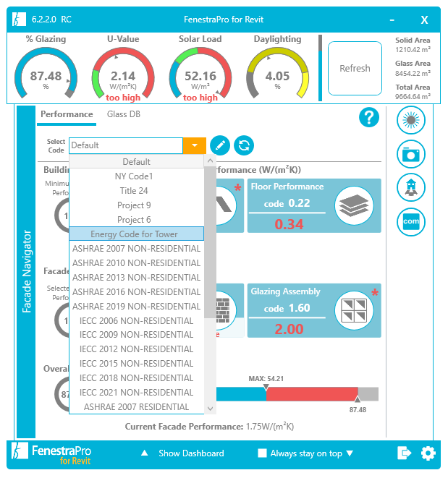
Task: Click the U-Value gauge
Action: (123, 73)
